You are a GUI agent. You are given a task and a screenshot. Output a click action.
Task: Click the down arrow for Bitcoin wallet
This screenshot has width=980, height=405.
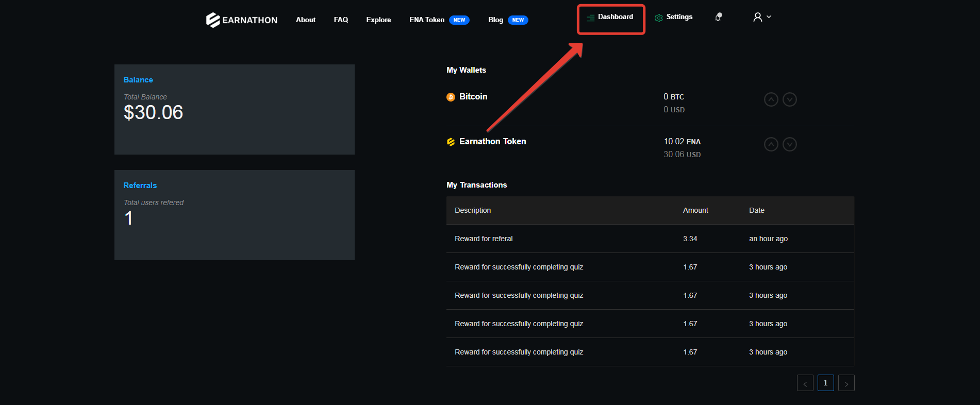coord(789,99)
